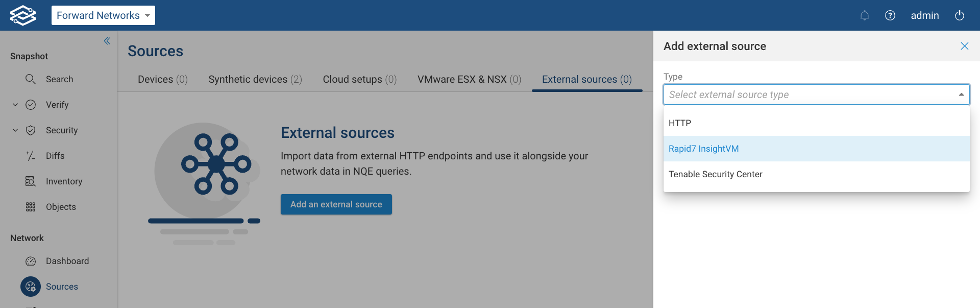
Task: Click the Dashboard gauge icon
Action: click(31, 261)
